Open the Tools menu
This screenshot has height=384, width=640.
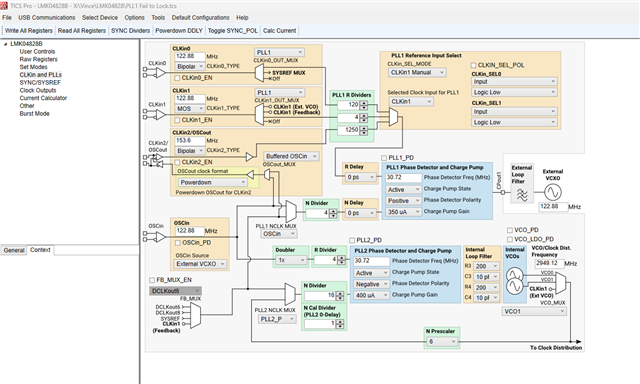[x=158, y=18]
